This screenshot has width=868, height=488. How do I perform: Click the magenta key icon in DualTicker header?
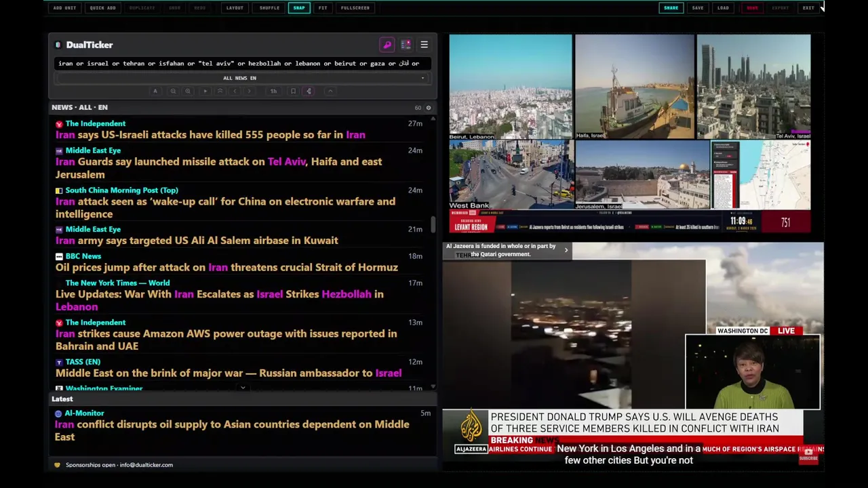(x=387, y=45)
